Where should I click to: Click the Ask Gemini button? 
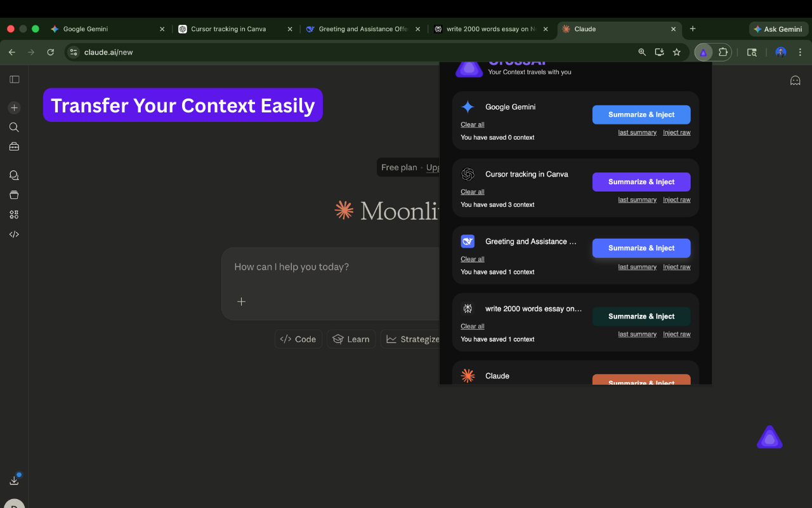pyautogui.click(x=778, y=29)
